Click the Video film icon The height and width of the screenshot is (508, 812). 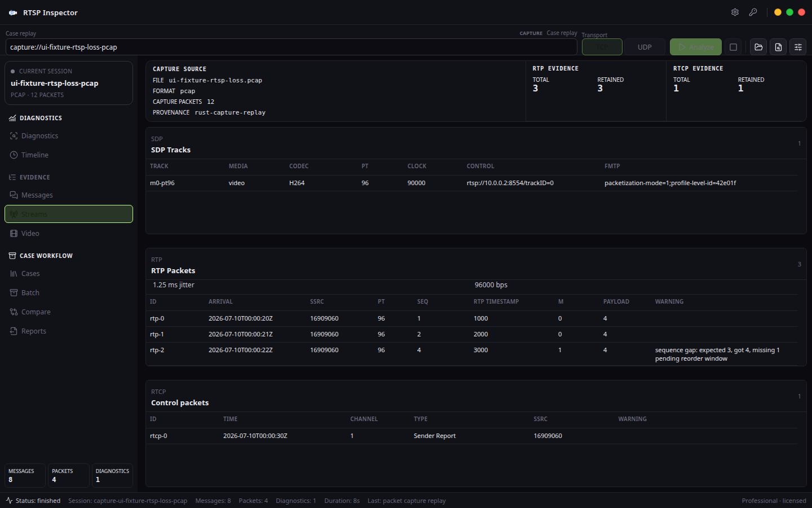pyautogui.click(x=14, y=234)
